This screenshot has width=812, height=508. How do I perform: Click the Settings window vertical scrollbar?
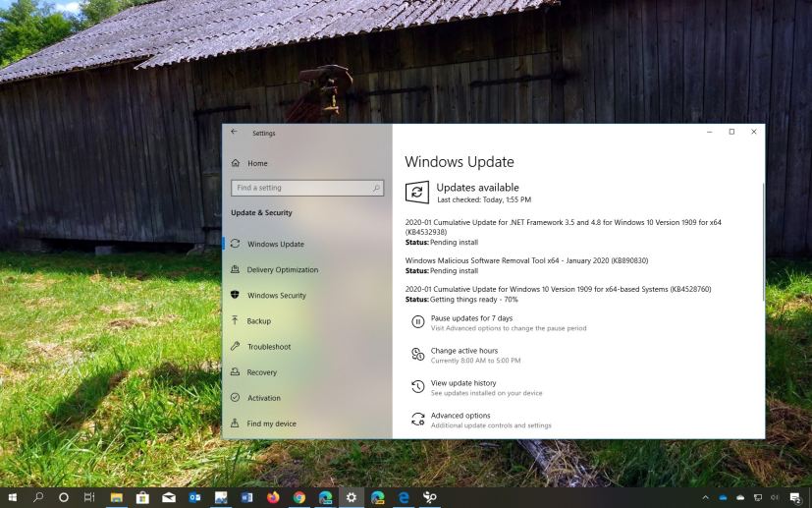(763, 241)
